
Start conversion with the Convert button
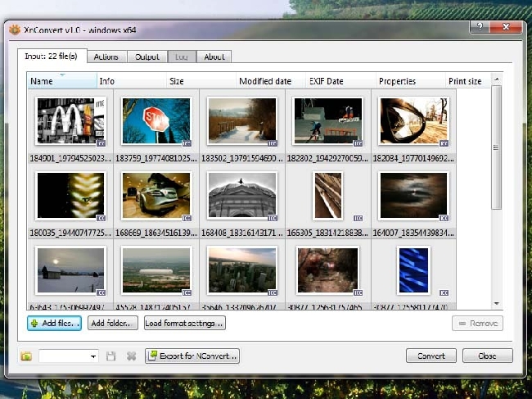pyautogui.click(x=431, y=356)
